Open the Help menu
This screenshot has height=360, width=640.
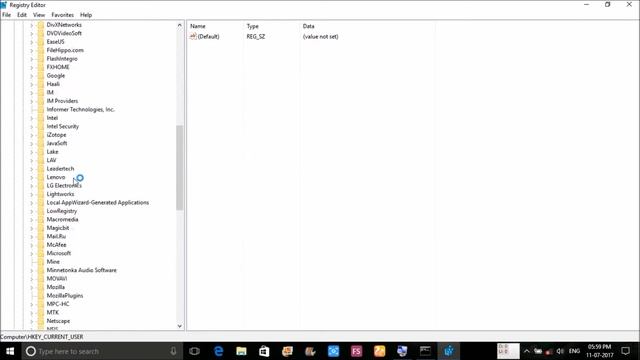click(86, 15)
